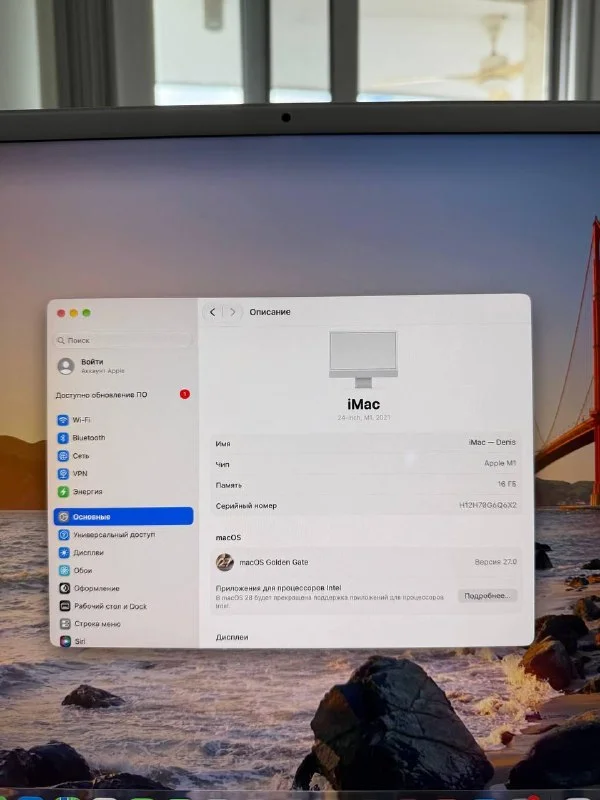Image resolution: width=600 pixels, height=800 pixels.
Task: Click the 24-inch, M1, 2021 subtitle
Action: point(363,417)
